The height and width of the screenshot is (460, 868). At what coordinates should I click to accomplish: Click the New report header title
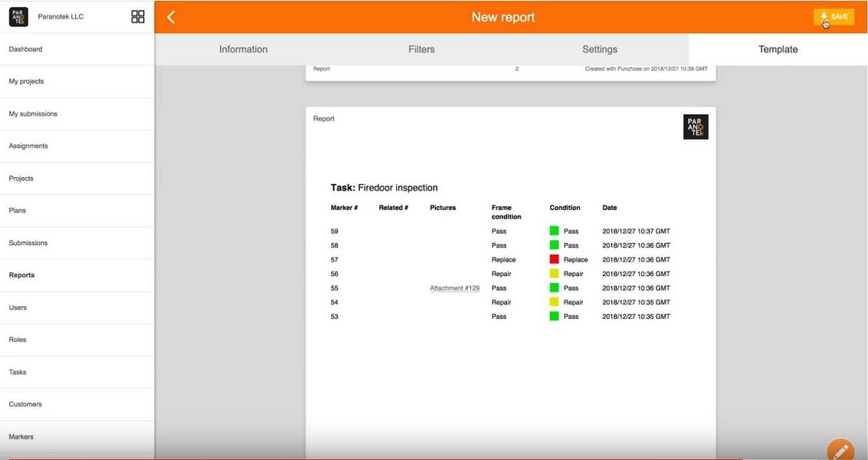tap(503, 17)
